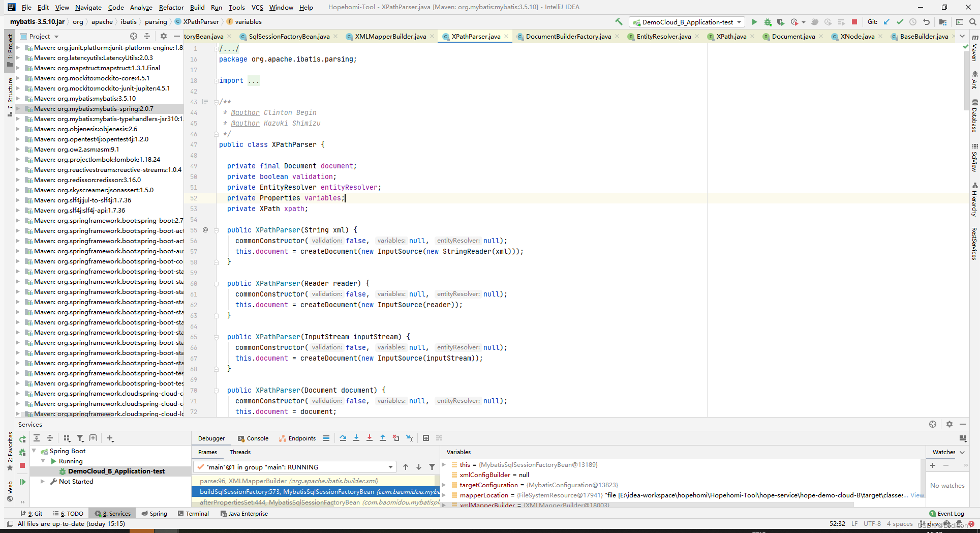Stop service using red square in Services
The height and width of the screenshot is (533, 980).
tap(22, 465)
